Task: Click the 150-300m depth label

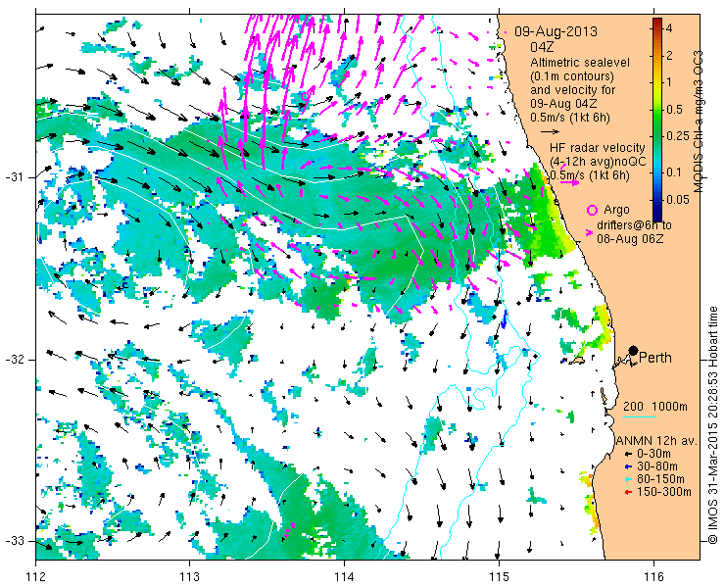Action: (x=664, y=492)
